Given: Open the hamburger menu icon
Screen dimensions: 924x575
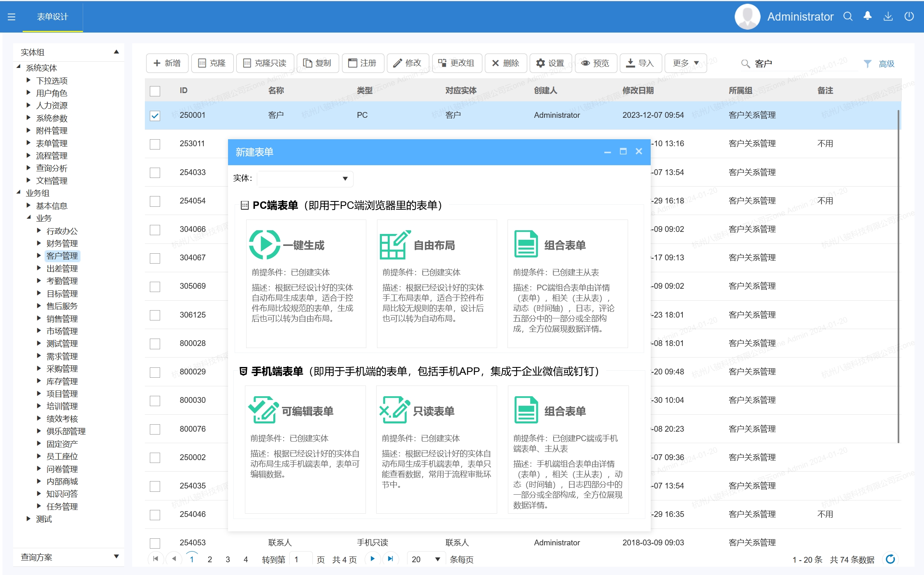Looking at the screenshot, I should tap(12, 17).
